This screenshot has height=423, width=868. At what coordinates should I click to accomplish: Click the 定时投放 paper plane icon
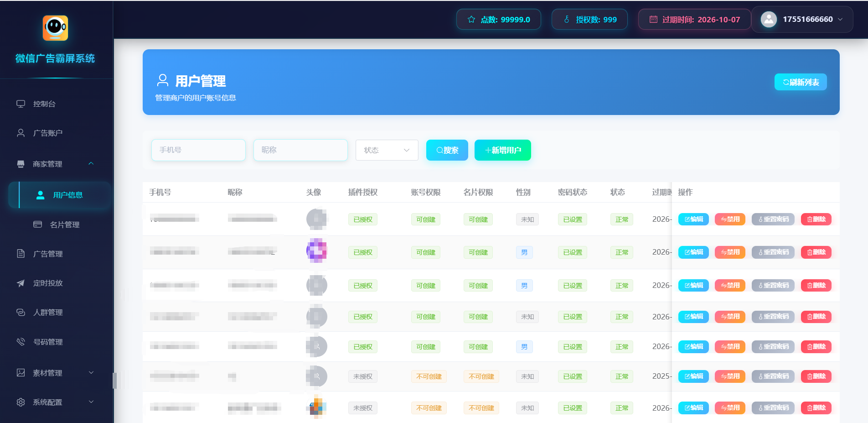21,283
